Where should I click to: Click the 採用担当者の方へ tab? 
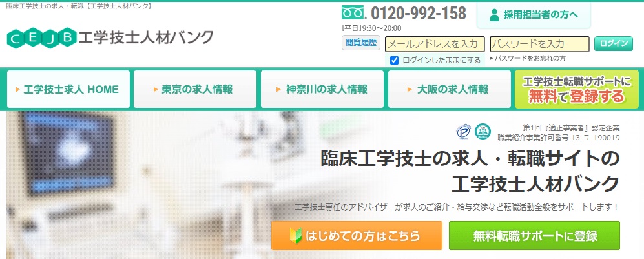tap(534, 16)
